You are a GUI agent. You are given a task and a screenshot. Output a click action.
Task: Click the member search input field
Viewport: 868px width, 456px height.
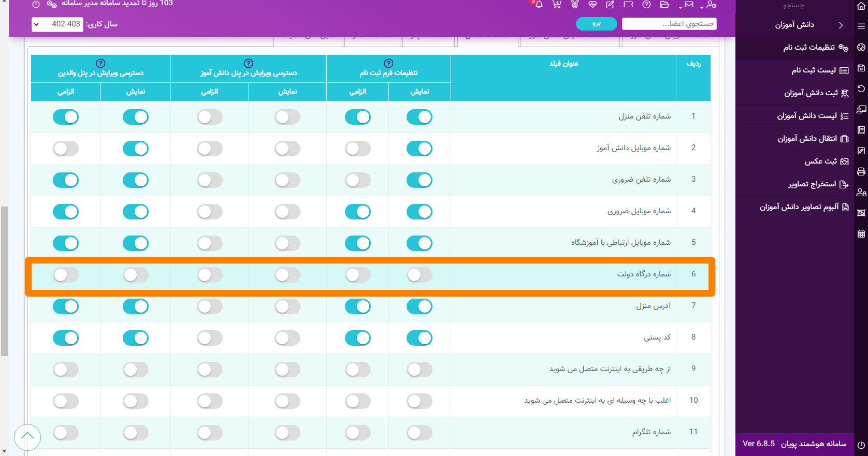tap(669, 24)
